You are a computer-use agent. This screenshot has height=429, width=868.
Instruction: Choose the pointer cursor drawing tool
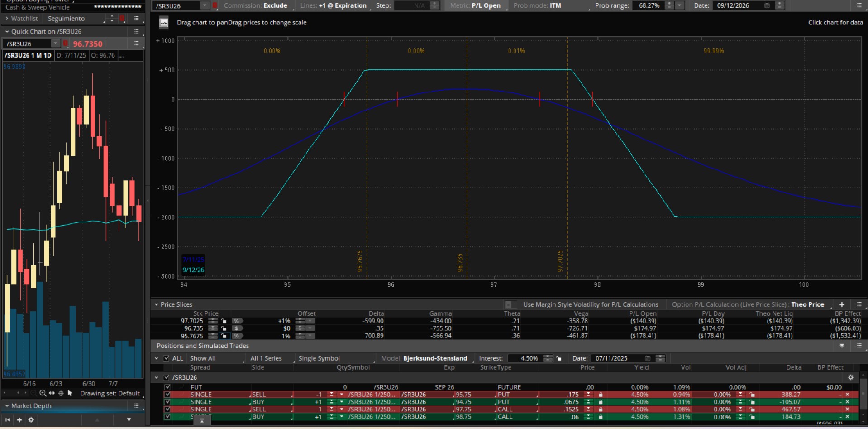[70, 393]
